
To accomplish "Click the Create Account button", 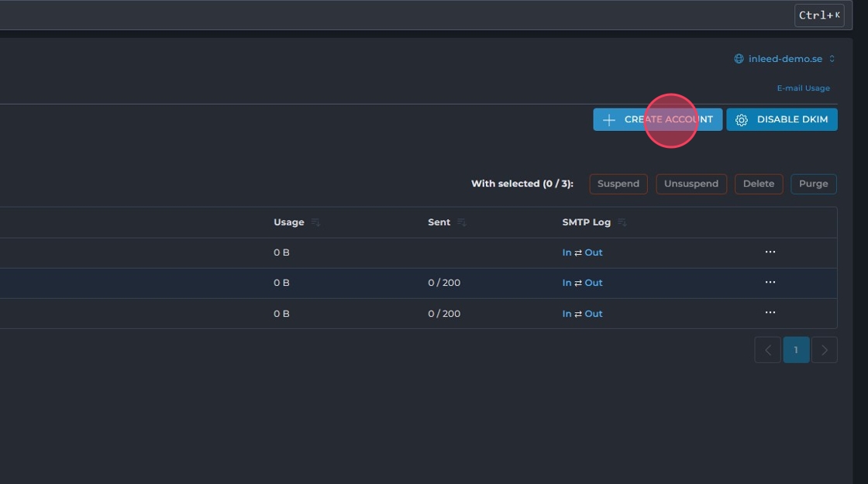I will [x=657, y=120].
